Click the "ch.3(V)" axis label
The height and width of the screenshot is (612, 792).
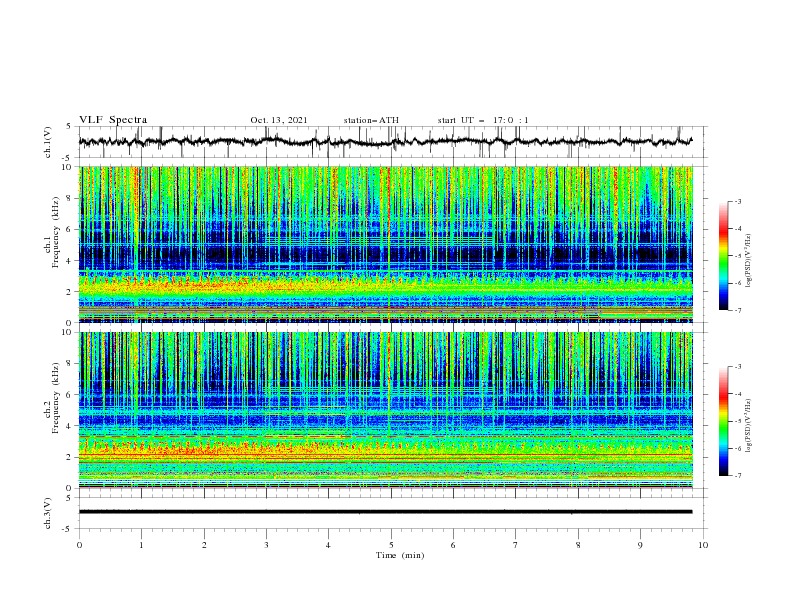tap(48, 513)
